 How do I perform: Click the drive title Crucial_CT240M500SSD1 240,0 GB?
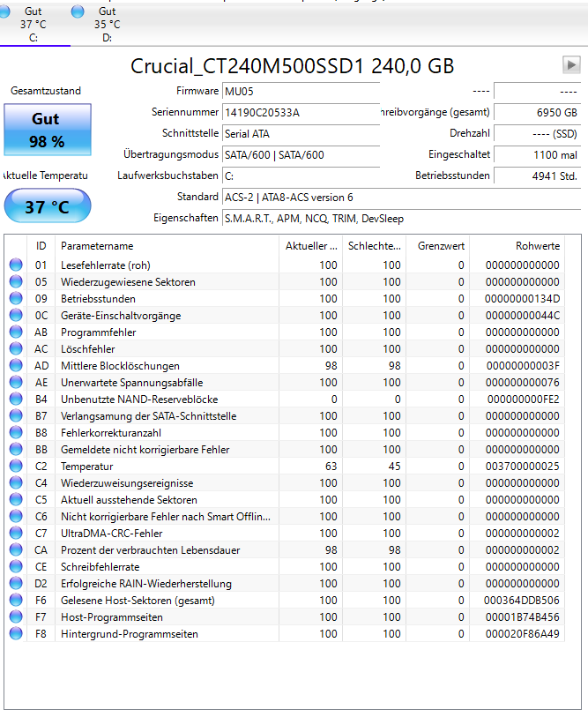(292, 66)
